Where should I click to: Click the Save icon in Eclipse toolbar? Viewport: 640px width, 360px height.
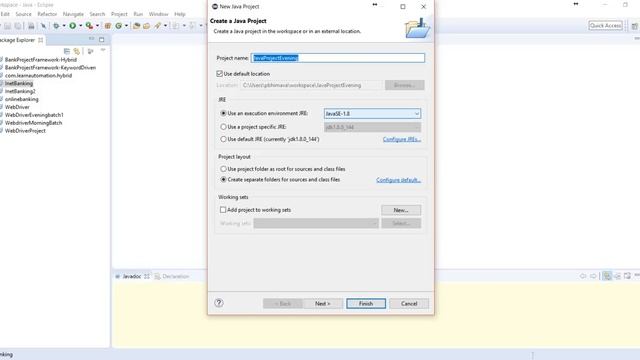pos(8,26)
